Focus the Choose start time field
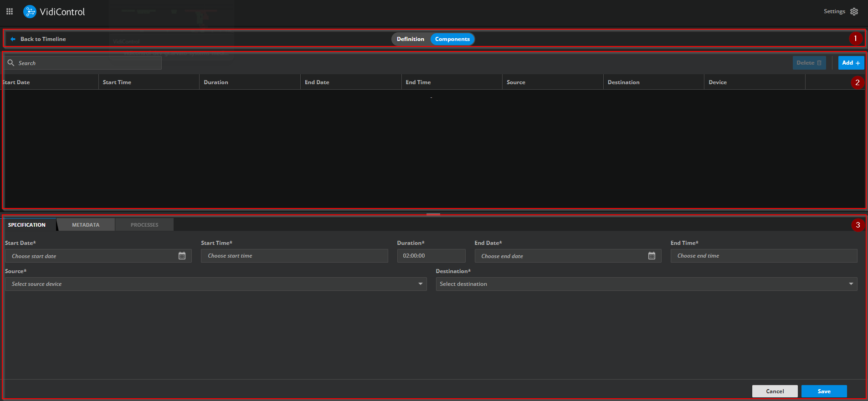 [x=294, y=256]
